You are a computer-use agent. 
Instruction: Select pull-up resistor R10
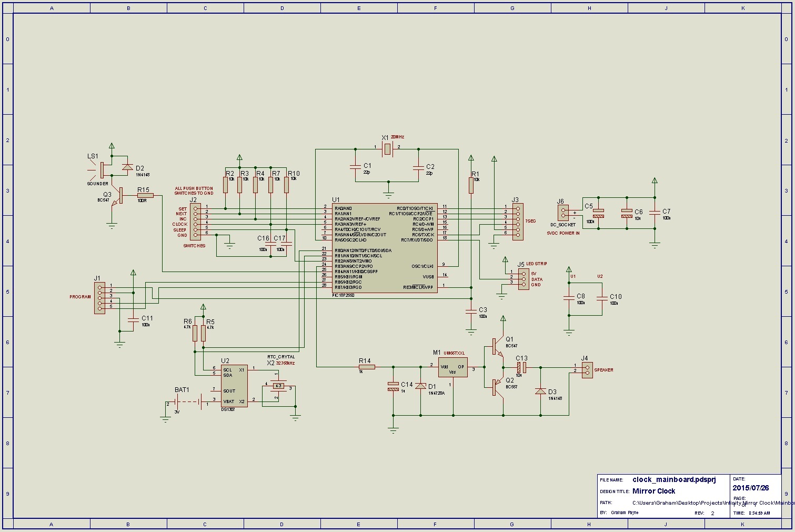click(x=286, y=185)
